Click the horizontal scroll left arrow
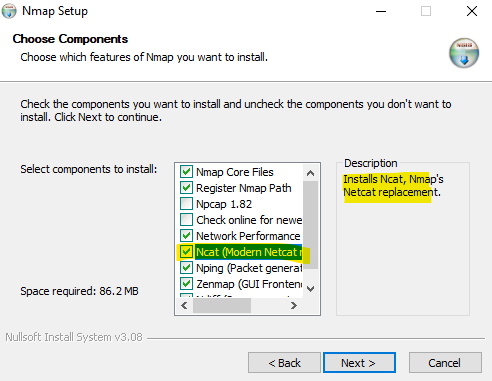The width and height of the screenshot is (492, 381). 184,305
